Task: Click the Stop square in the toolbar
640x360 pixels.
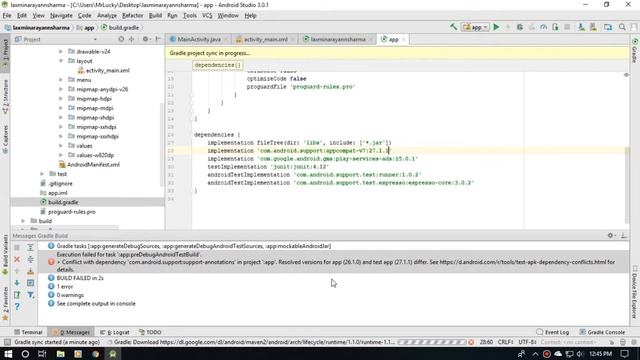Action: pyautogui.click(x=567, y=27)
